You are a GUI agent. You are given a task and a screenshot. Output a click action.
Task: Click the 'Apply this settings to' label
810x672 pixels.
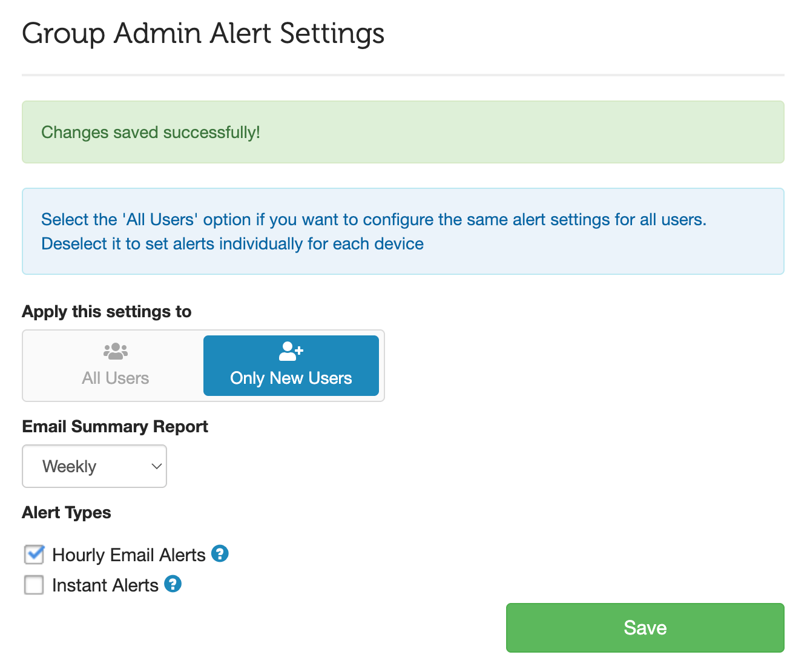tap(107, 312)
